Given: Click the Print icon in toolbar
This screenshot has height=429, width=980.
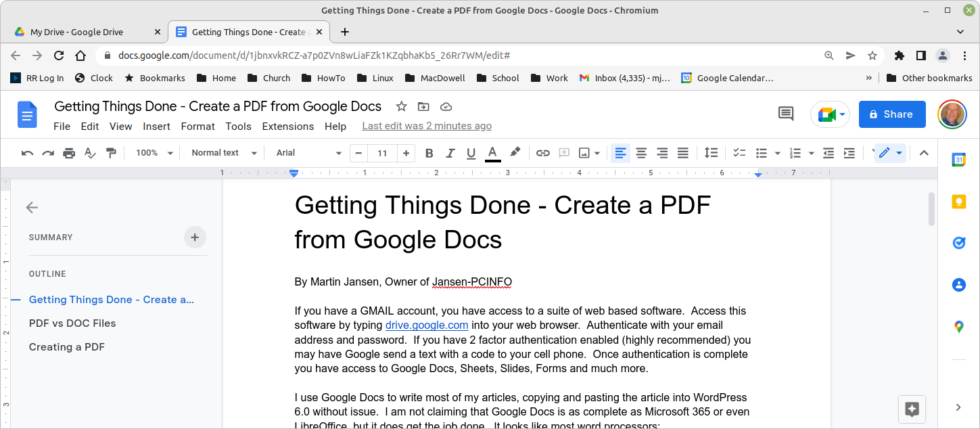Looking at the screenshot, I should click(x=69, y=153).
